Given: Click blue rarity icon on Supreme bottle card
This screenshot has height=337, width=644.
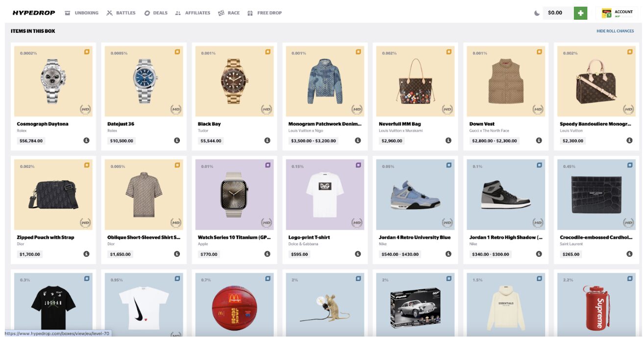Looking at the screenshot, I should (630, 278).
